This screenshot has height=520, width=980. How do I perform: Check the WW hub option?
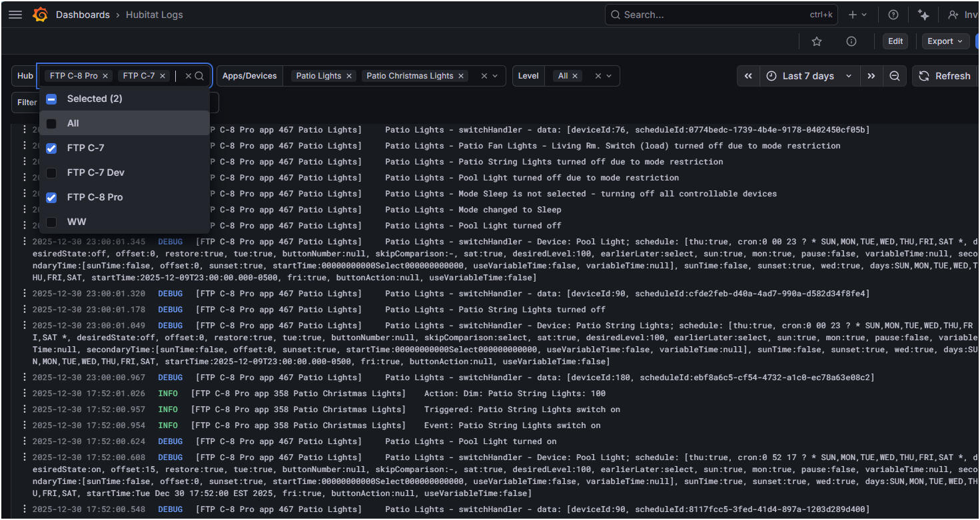coord(51,222)
